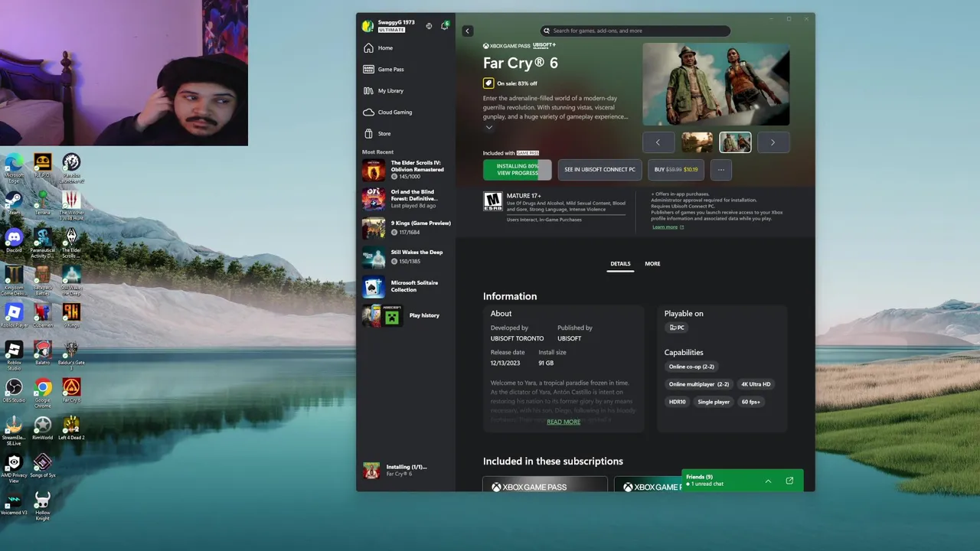
Task: Open Baldur's Gate 3 desktop icon
Action: [x=71, y=355]
